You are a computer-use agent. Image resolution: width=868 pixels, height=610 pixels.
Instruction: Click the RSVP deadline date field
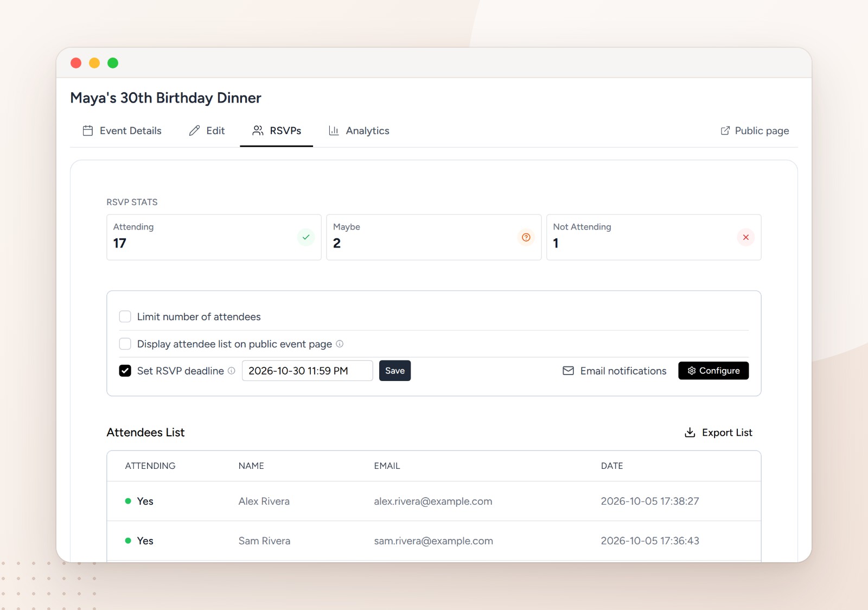[x=308, y=371]
